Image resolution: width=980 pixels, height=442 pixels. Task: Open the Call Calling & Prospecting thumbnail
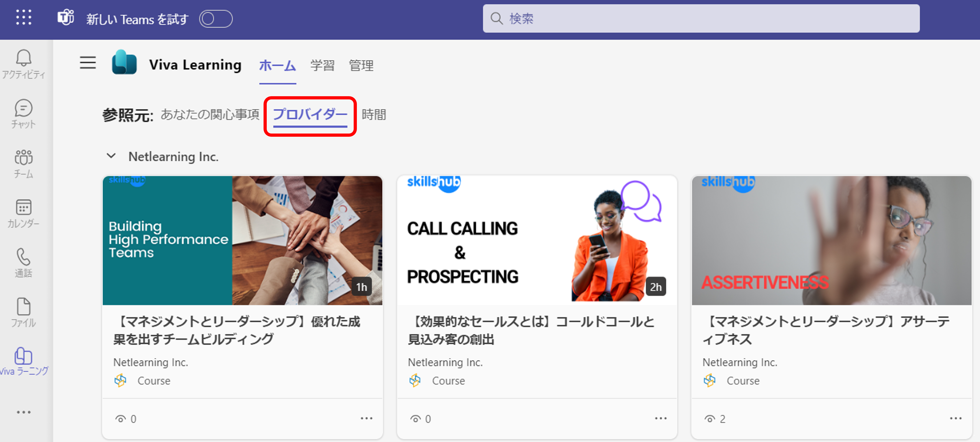[537, 240]
